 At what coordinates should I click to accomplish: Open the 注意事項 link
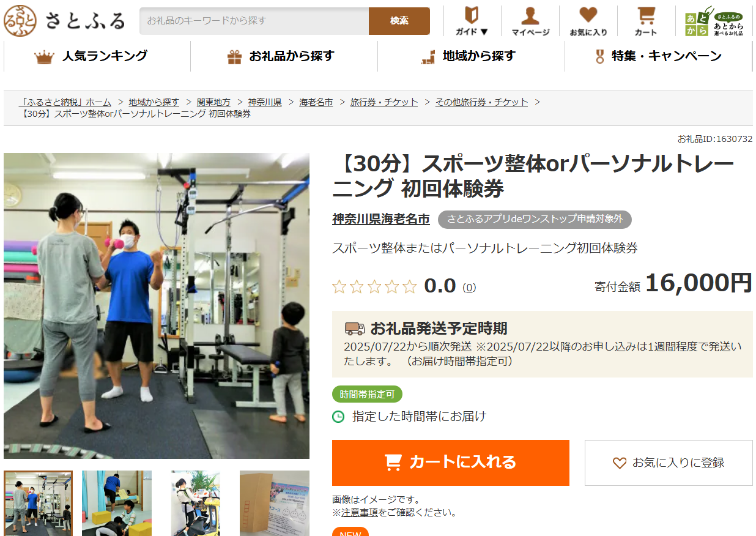(359, 512)
